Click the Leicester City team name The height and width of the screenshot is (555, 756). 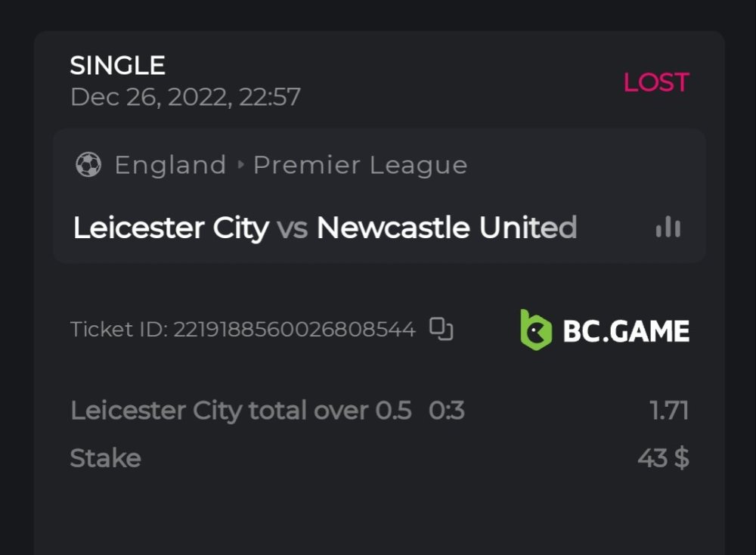(171, 228)
